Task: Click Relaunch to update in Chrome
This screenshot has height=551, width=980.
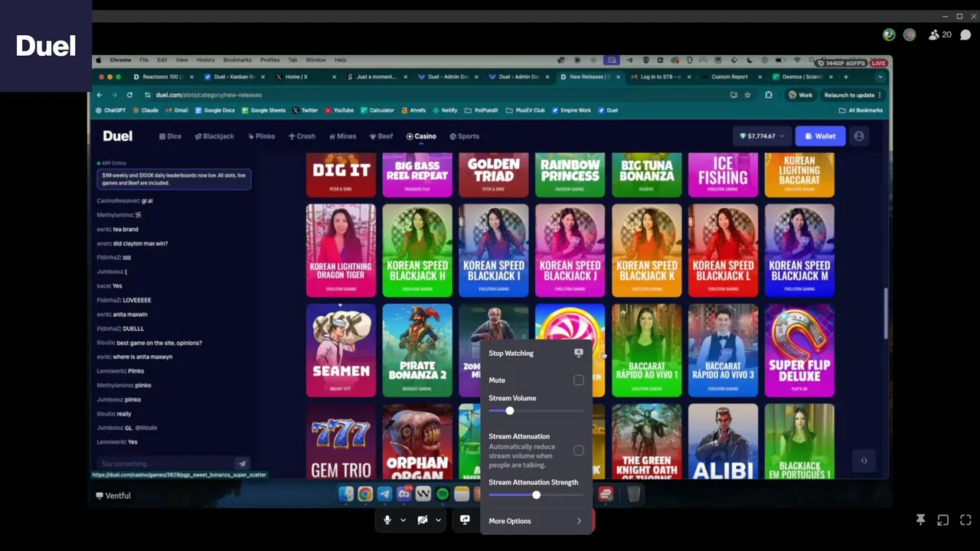Action: pyautogui.click(x=853, y=95)
